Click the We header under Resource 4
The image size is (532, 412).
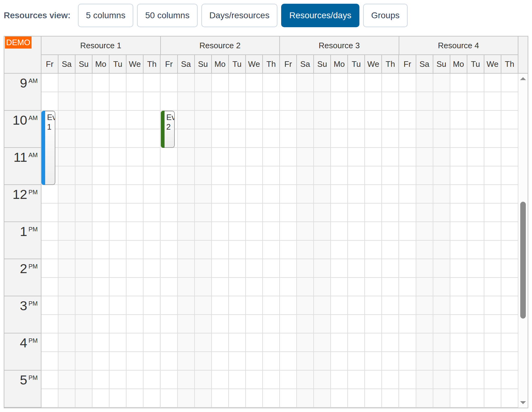click(x=492, y=64)
